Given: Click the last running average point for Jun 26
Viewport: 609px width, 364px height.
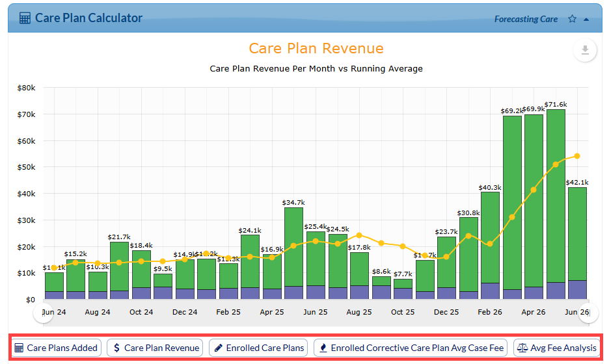Looking at the screenshot, I should tap(577, 156).
